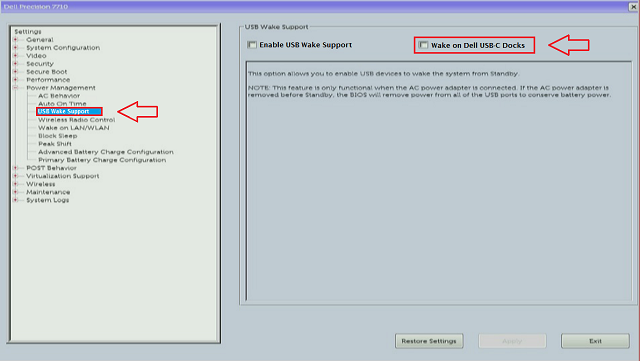Viewport: 640px width, 361px height.
Task: Expand the Performance node
Action: point(16,80)
